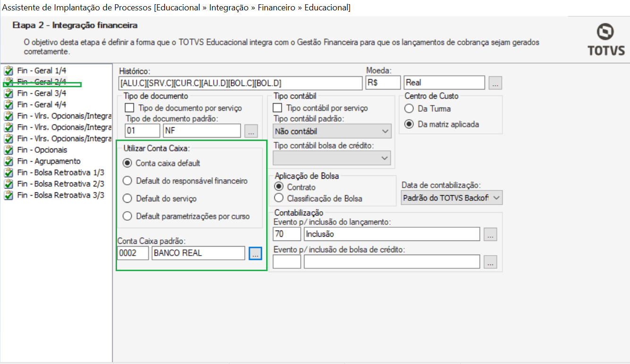Screen dimensions: 630x364
Task: Select Conta caixa default option
Action: [x=126, y=163]
